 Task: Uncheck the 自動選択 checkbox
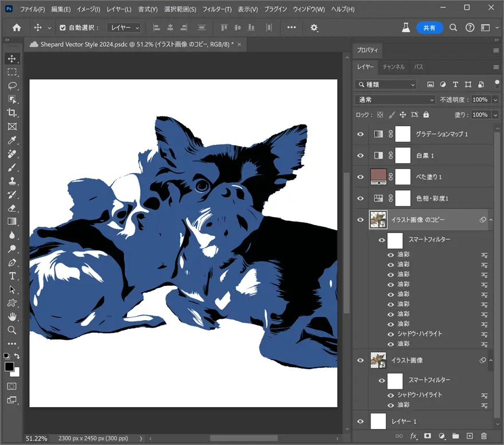tap(63, 27)
